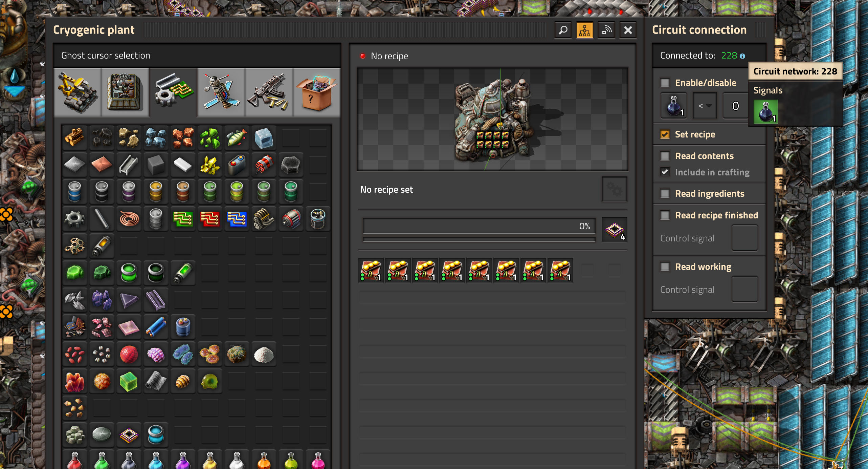Open the logistic network connection button
The image size is (868, 469).
point(606,30)
